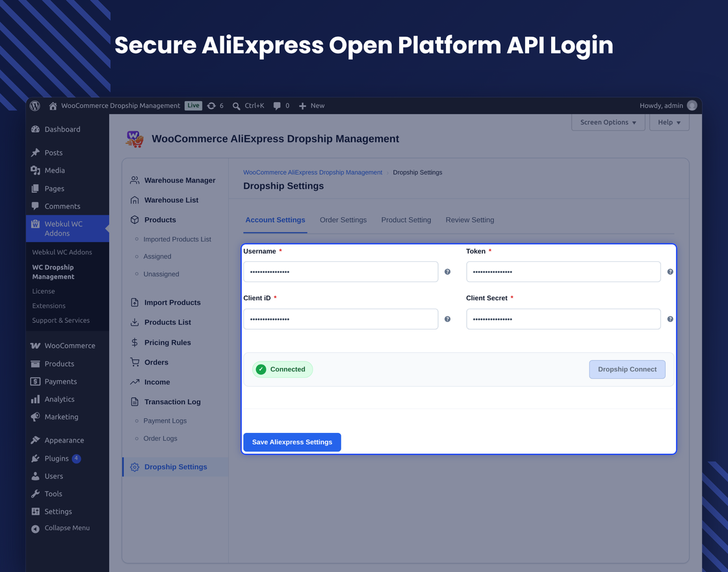Click the updates icon showing 6
The image size is (728, 572).
point(211,106)
